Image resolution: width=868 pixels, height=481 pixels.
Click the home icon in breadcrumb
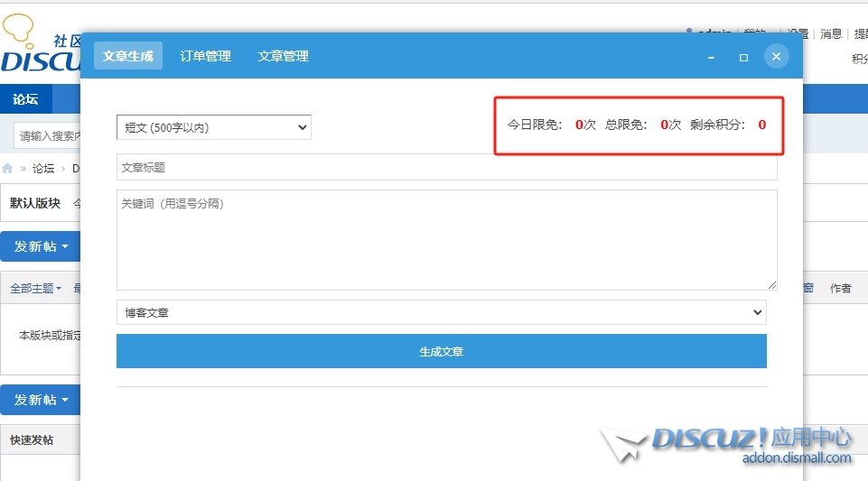point(8,169)
